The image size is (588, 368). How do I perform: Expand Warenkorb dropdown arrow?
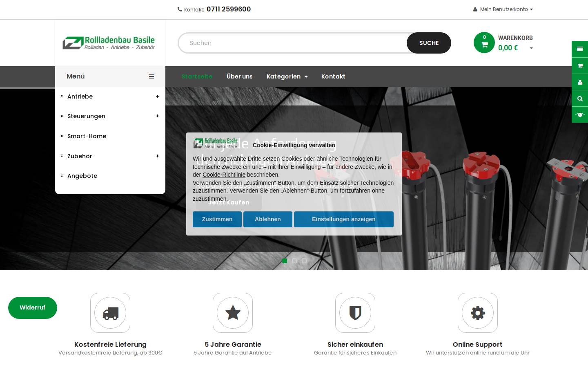coord(531,48)
